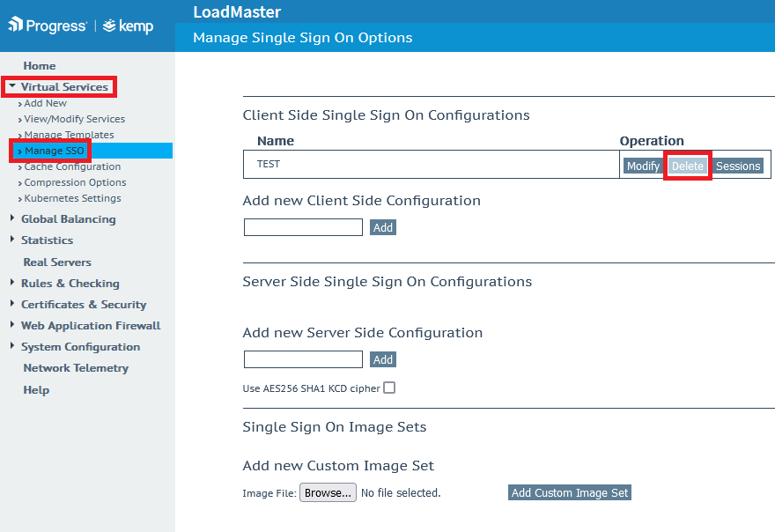Go to Home in the sidebar
The image size is (775, 532).
(40, 66)
